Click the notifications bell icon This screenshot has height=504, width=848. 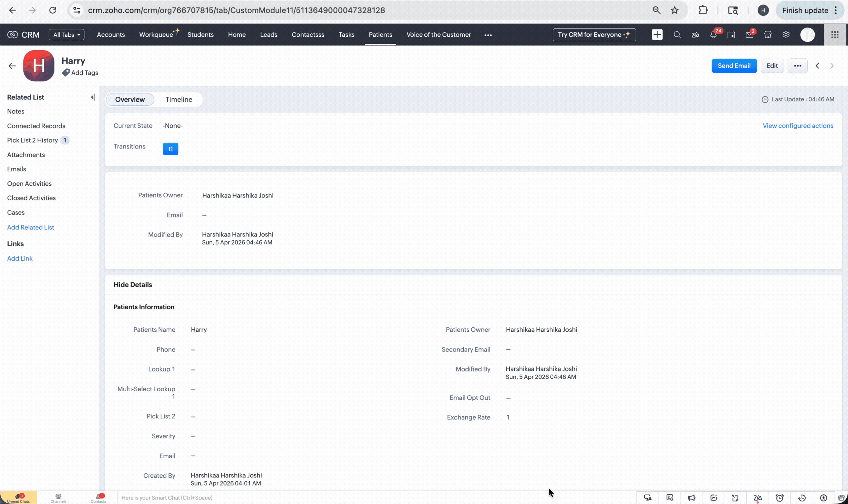coord(713,35)
